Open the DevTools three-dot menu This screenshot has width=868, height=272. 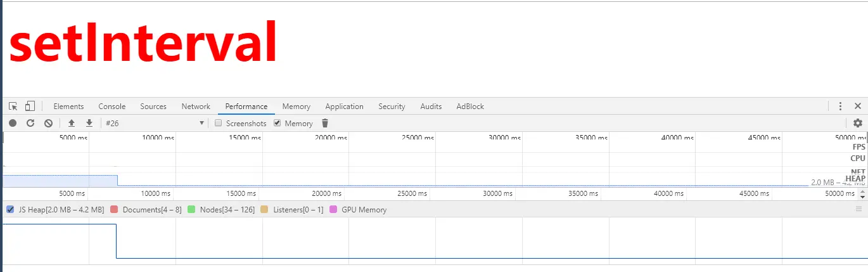(x=840, y=107)
